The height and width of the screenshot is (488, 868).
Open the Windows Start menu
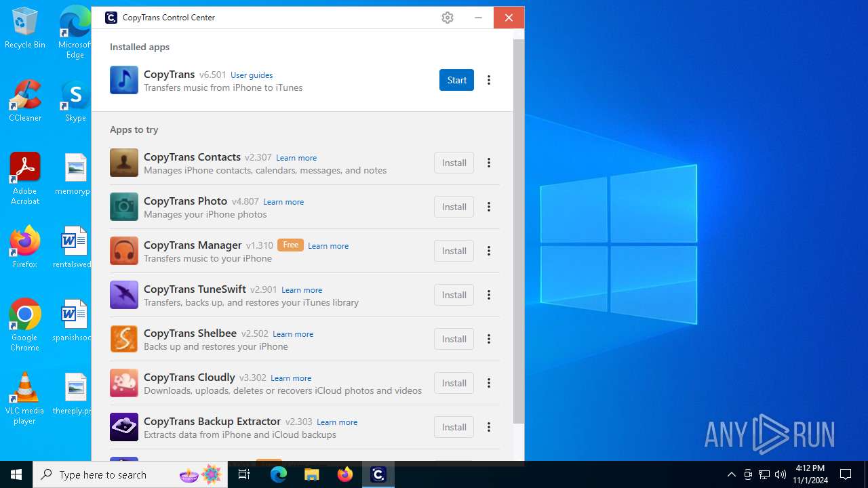16,474
